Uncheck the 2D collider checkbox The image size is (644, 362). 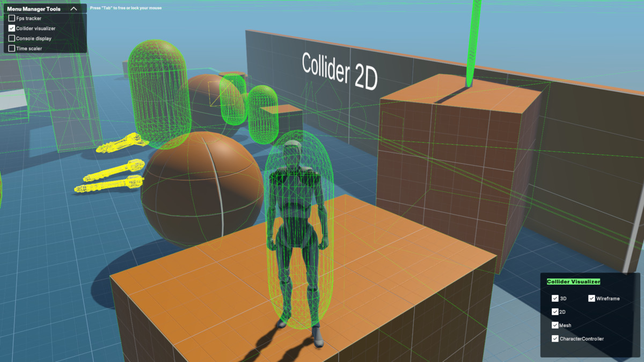coord(555,312)
